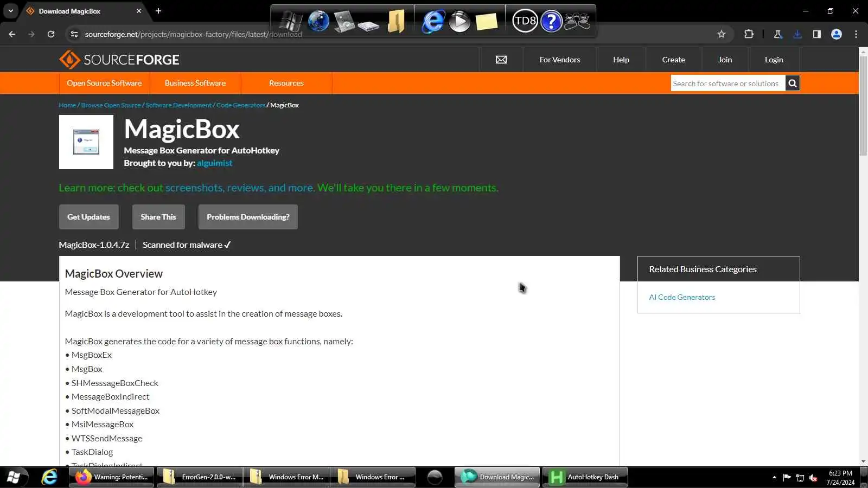Viewport: 868px width, 488px height.
Task: Close the Download MagicBox tab
Action: (139, 11)
